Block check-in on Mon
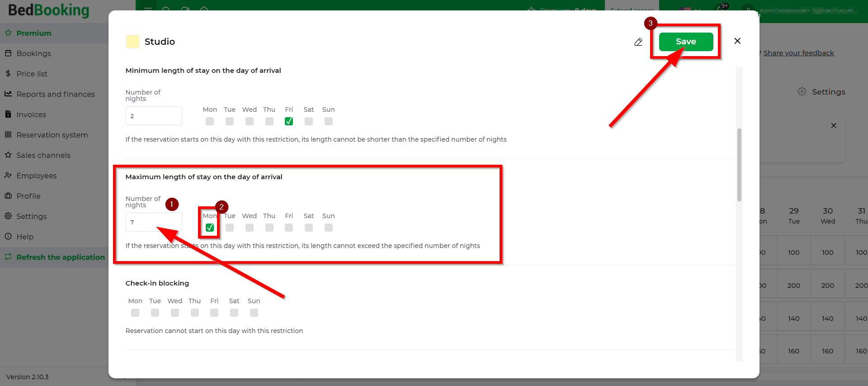The height and width of the screenshot is (386, 868). (x=135, y=313)
